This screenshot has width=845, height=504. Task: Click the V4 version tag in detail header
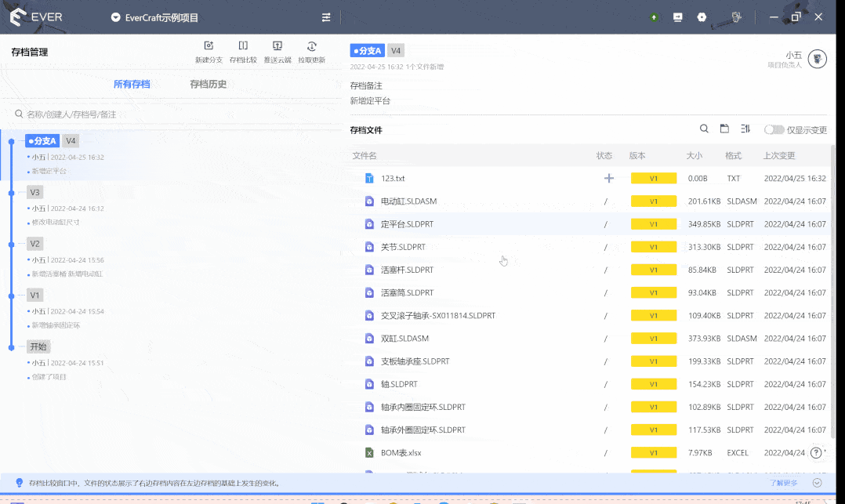coord(396,51)
